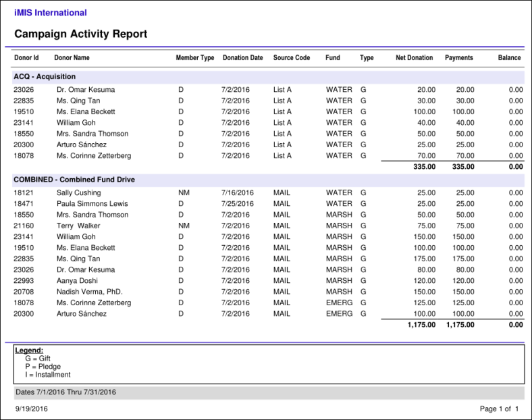Click the I = Installment legend entry
The height and width of the screenshot is (420, 532).
coord(48,375)
